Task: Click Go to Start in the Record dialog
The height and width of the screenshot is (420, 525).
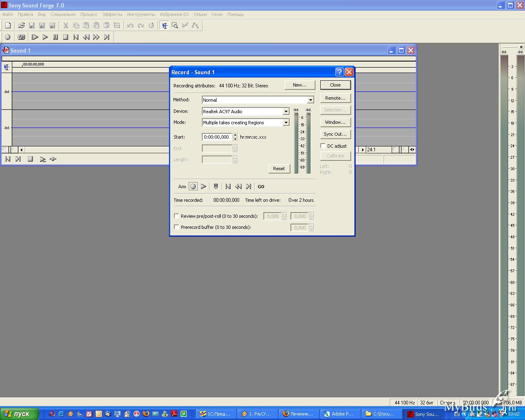Action: 228,187
